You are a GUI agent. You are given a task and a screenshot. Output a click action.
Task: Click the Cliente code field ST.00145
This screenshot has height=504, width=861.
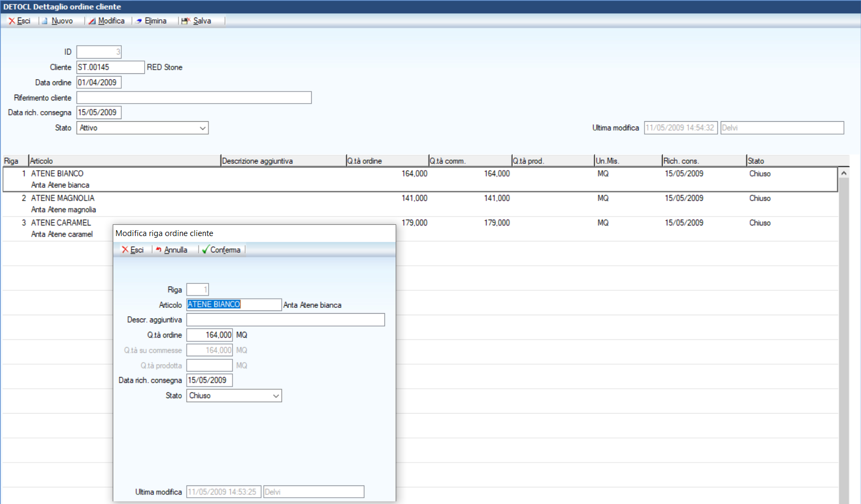click(110, 68)
